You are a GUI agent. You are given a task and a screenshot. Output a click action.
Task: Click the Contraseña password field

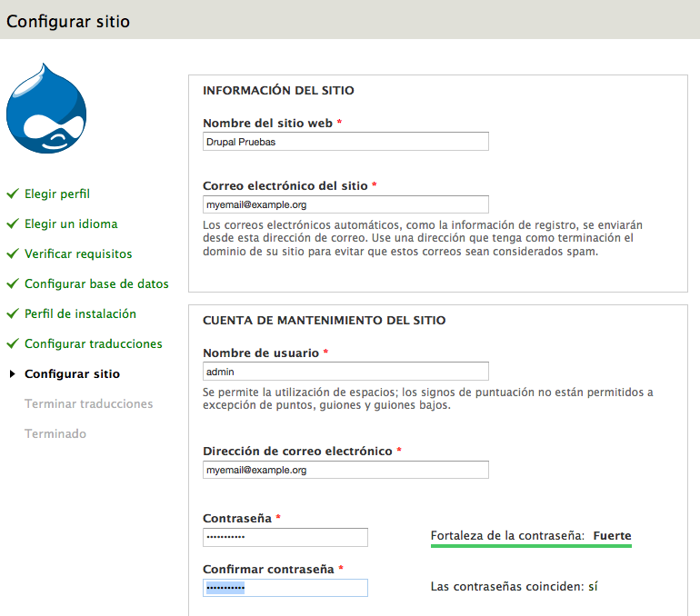(285, 538)
